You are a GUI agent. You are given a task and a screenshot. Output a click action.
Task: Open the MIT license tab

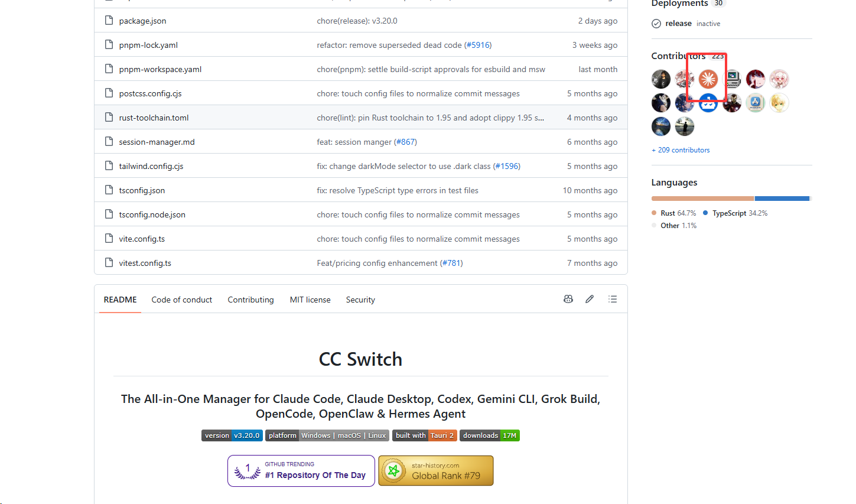click(x=310, y=300)
